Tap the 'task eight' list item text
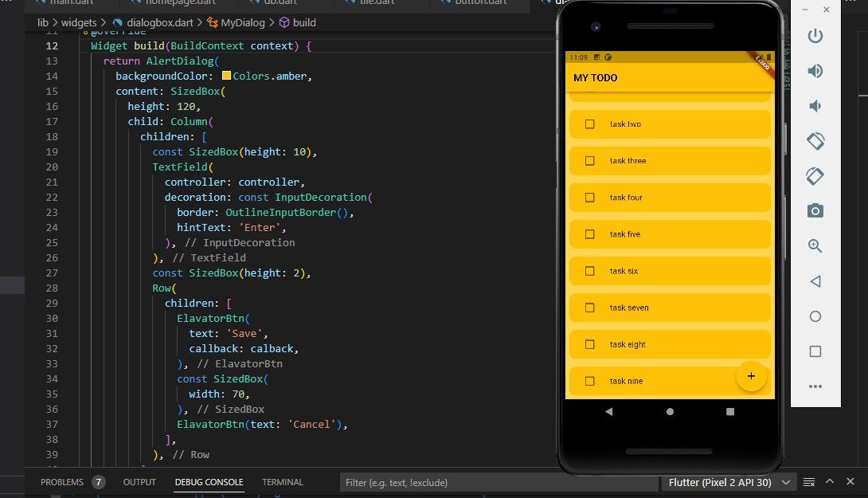The height and width of the screenshot is (498, 868). tap(628, 344)
